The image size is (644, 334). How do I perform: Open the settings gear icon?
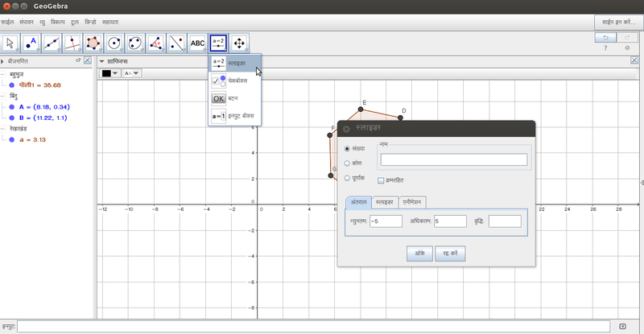[x=627, y=48]
